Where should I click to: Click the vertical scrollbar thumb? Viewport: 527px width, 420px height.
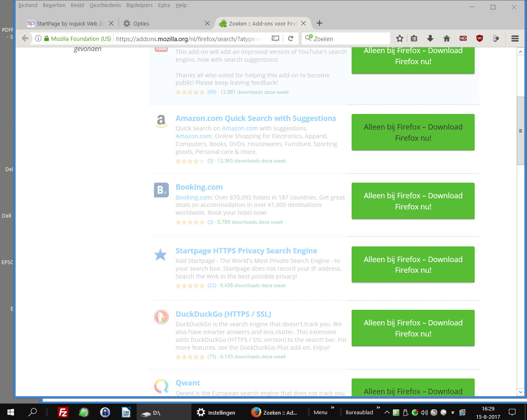520,130
